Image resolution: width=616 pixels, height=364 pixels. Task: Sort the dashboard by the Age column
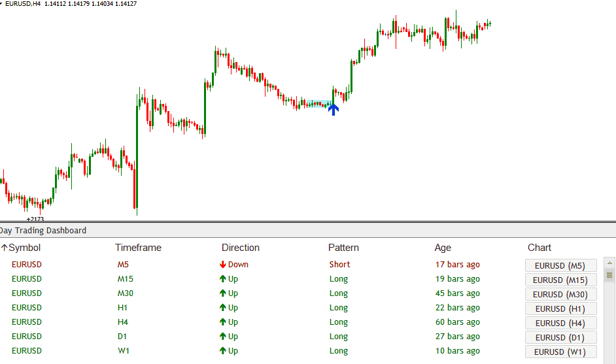coord(443,248)
